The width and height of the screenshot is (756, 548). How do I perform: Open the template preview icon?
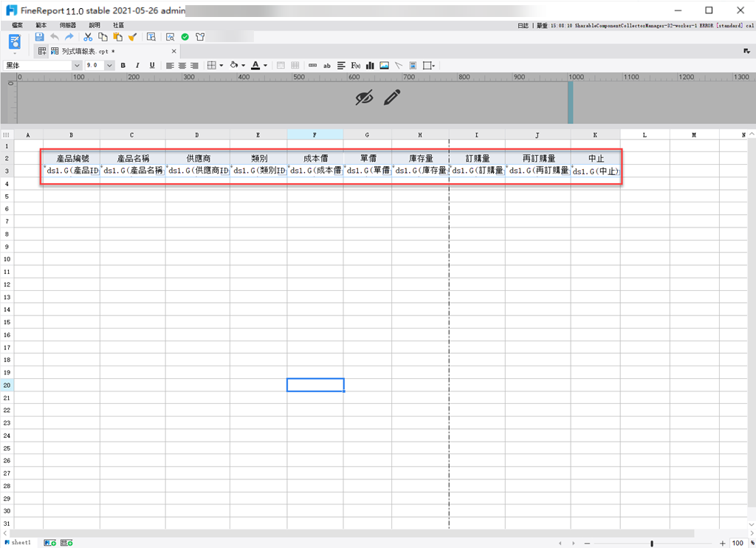point(171,37)
